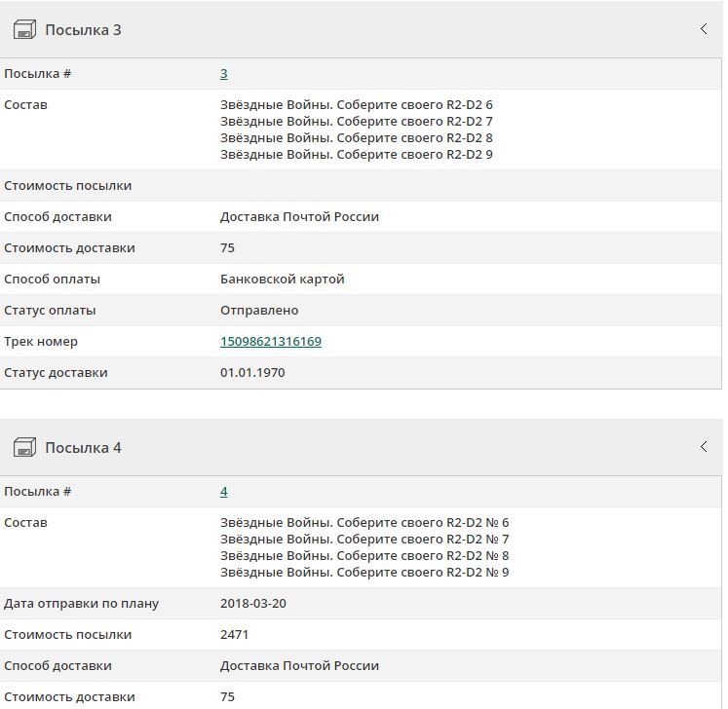The image size is (728, 709).
Task: Select the R2-D2 № 9 item in Посылка 4
Action: point(364,573)
